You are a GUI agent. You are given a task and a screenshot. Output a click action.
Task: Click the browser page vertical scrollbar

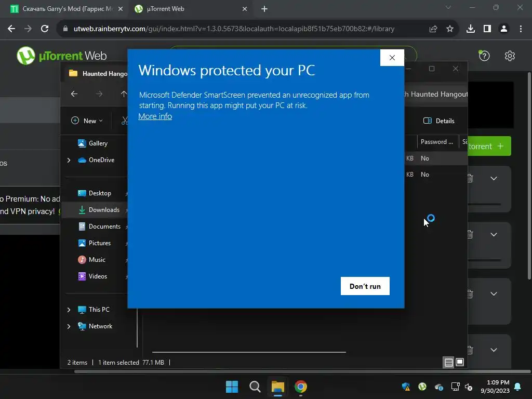click(529, 176)
